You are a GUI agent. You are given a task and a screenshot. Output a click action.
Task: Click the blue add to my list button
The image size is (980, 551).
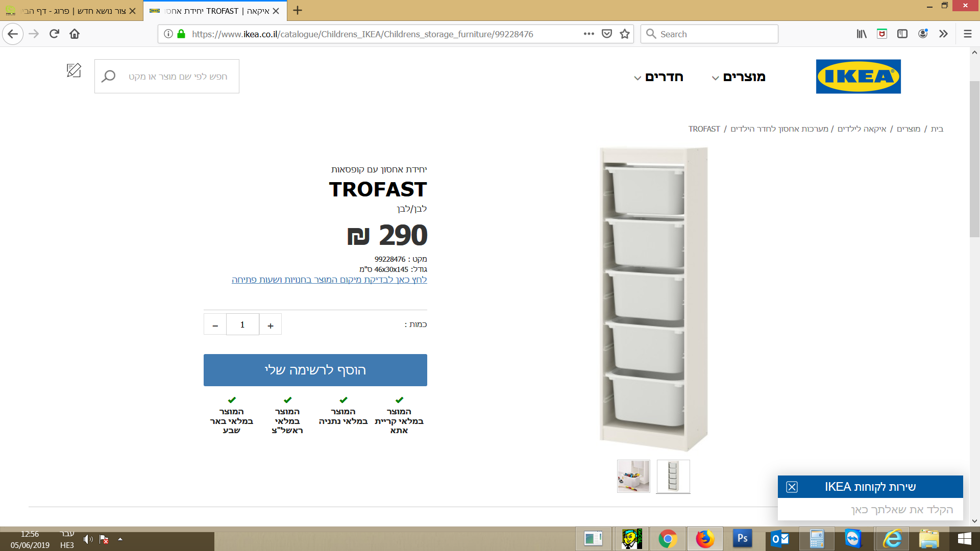pyautogui.click(x=315, y=370)
